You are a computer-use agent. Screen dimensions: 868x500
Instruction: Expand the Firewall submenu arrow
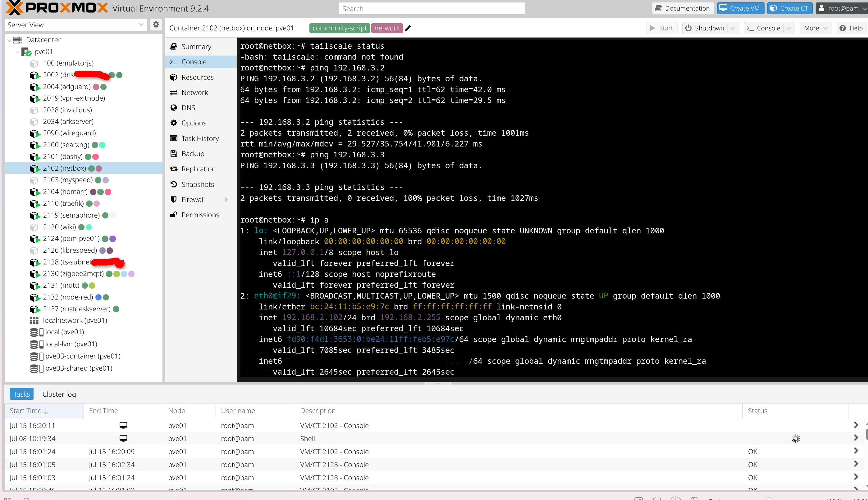pyautogui.click(x=226, y=200)
